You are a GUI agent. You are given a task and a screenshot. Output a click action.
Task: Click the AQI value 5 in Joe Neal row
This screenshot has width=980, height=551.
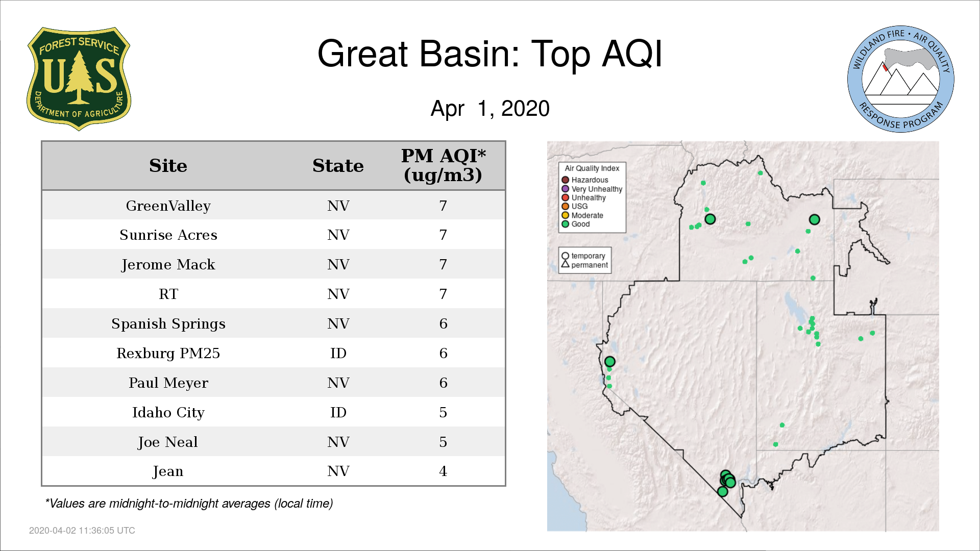click(x=443, y=442)
